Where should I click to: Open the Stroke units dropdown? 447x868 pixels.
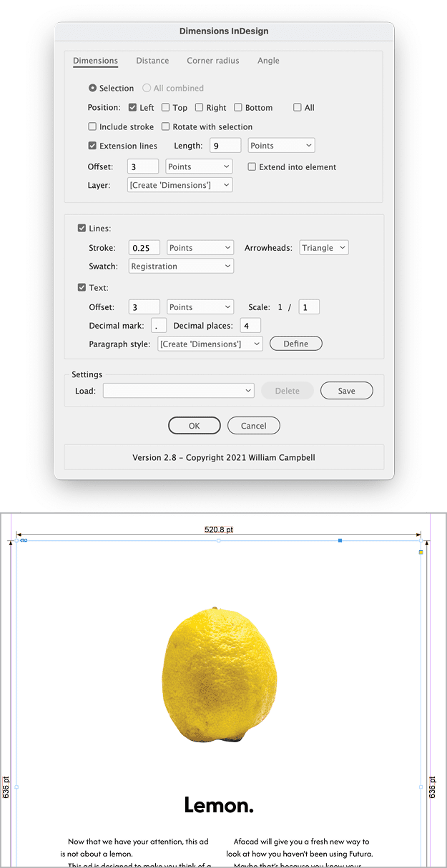[x=200, y=248]
